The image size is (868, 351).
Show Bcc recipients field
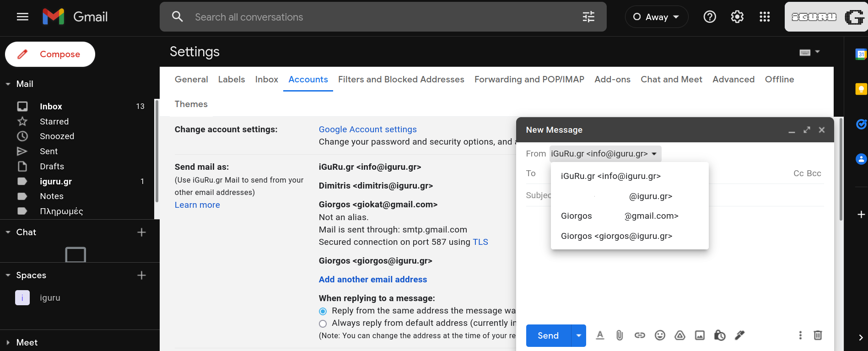(814, 173)
